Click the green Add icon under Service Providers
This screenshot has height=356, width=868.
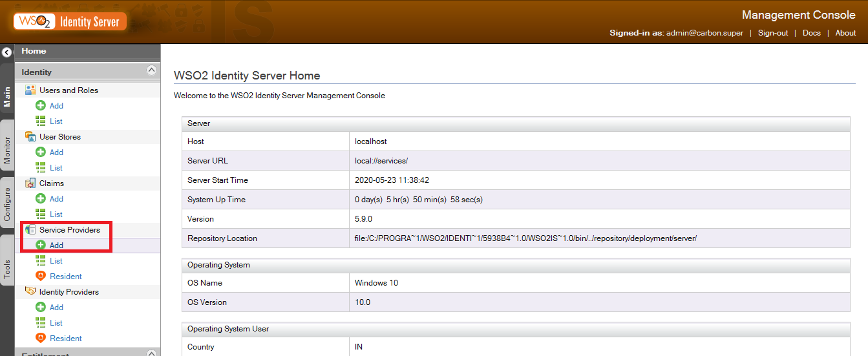[41, 245]
